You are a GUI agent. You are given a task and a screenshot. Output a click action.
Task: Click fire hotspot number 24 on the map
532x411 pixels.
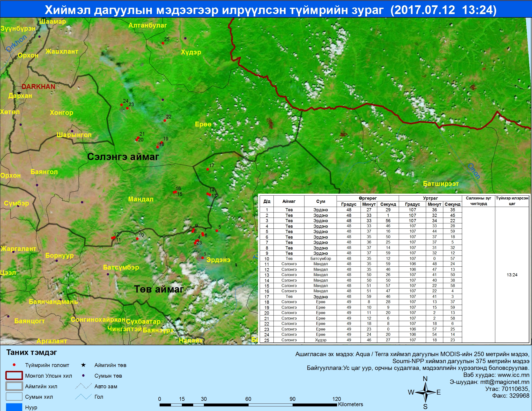122,105
